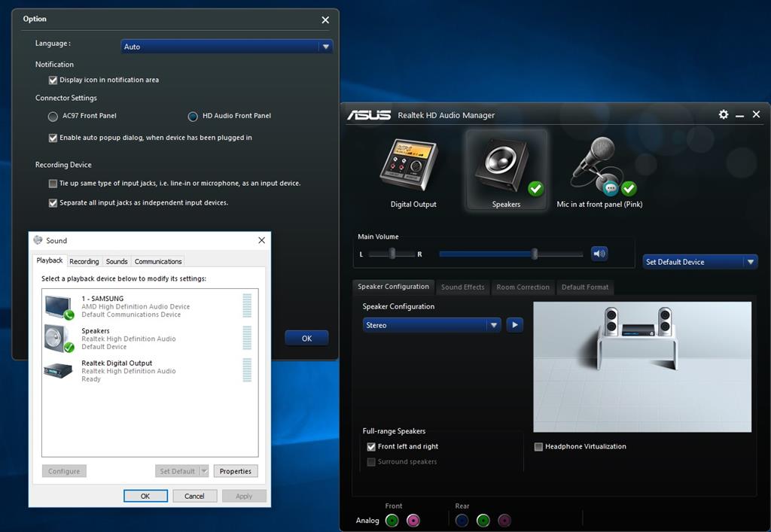Screen dimensions: 771x532
Task: Select the Digital Output device icon
Action: tap(409, 165)
